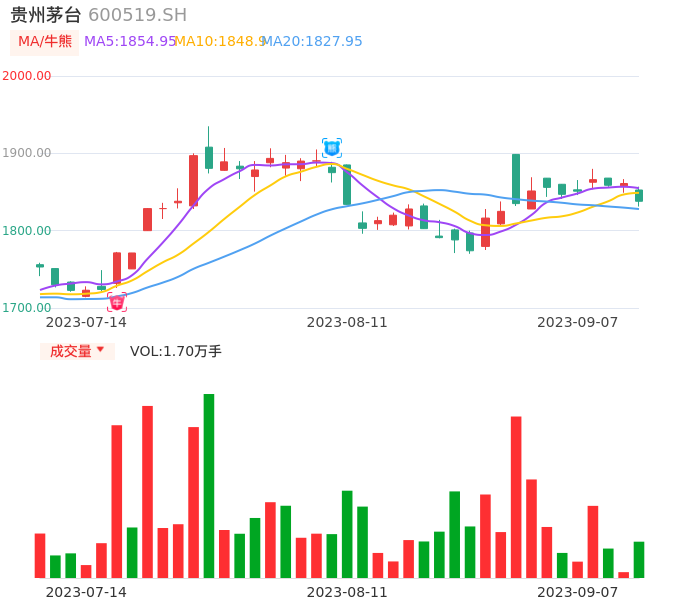Click the 2023-09-07 date under the price chart

coord(578,322)
